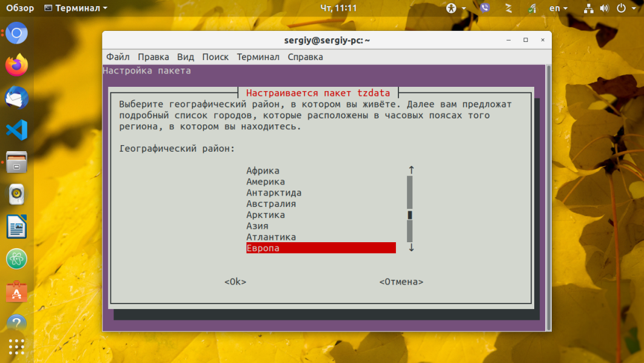Open Ubuntu Software store icon
Viewport: 644px width, 363px height.
[x=16, y=291]
